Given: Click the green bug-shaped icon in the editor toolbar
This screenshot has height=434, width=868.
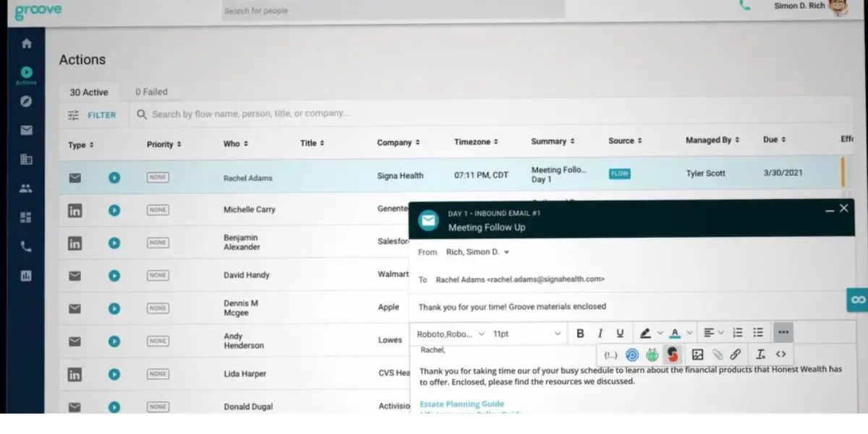Looking at the screenshot, I should [652, 354].
